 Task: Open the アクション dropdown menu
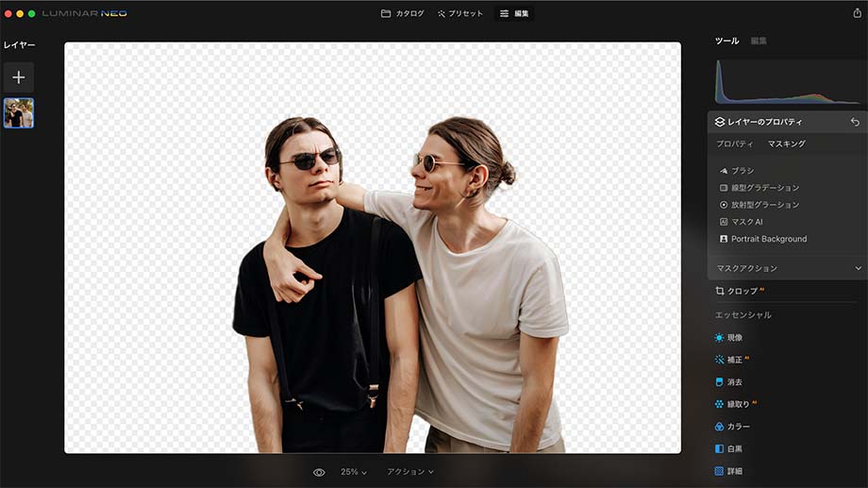click(410, 472)
